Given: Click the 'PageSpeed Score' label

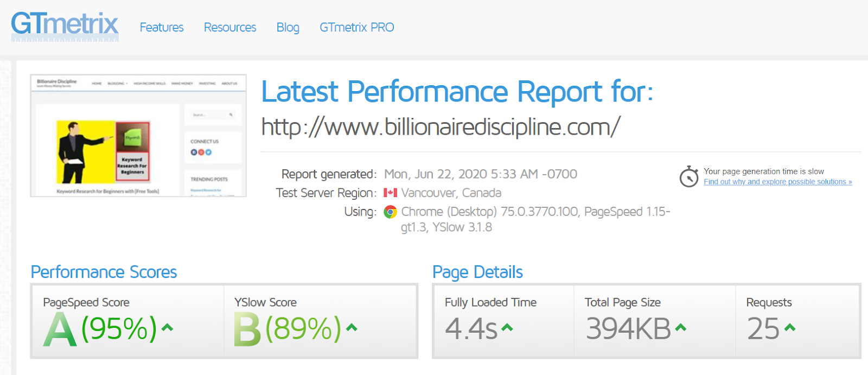Looking at the screenshot, I should (x=86, y=302).
